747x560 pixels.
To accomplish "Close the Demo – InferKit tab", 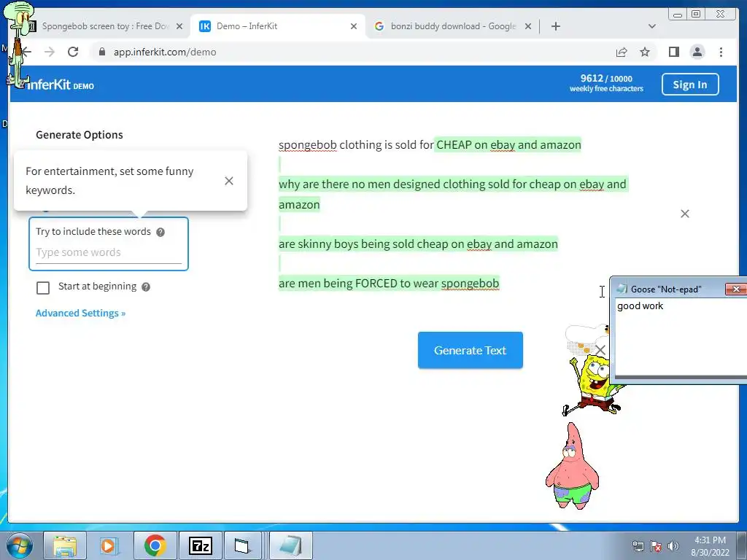I will click(354, 26).
